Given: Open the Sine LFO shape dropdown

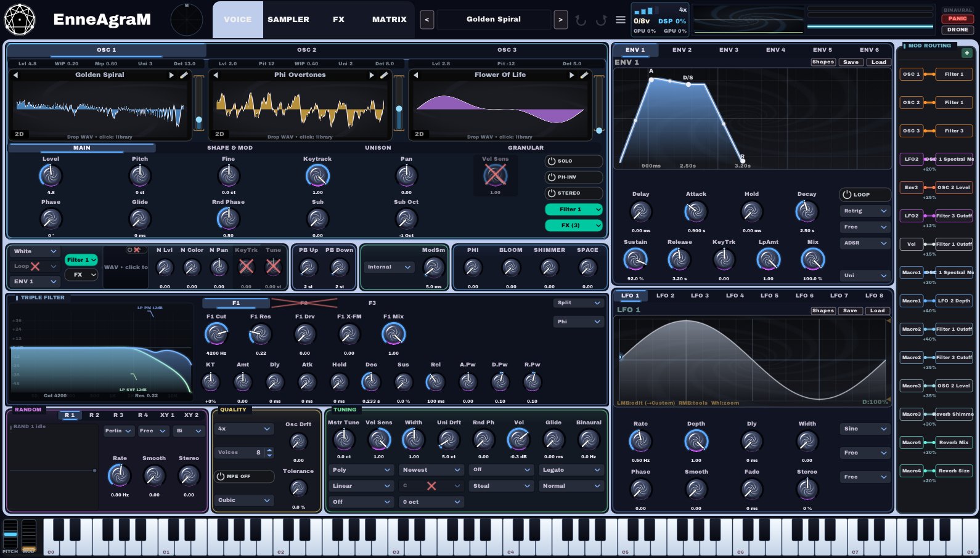Looking at the screenshot, I should (x=865, y=429).
